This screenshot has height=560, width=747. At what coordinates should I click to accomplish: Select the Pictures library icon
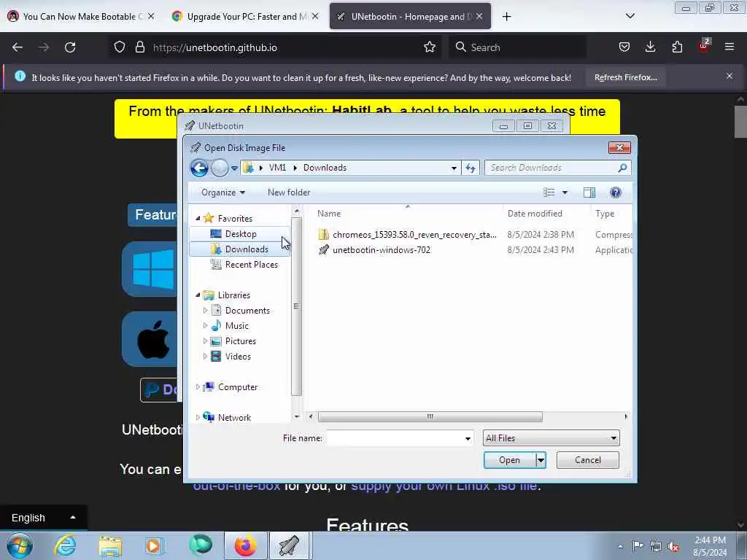click(216, 341)
